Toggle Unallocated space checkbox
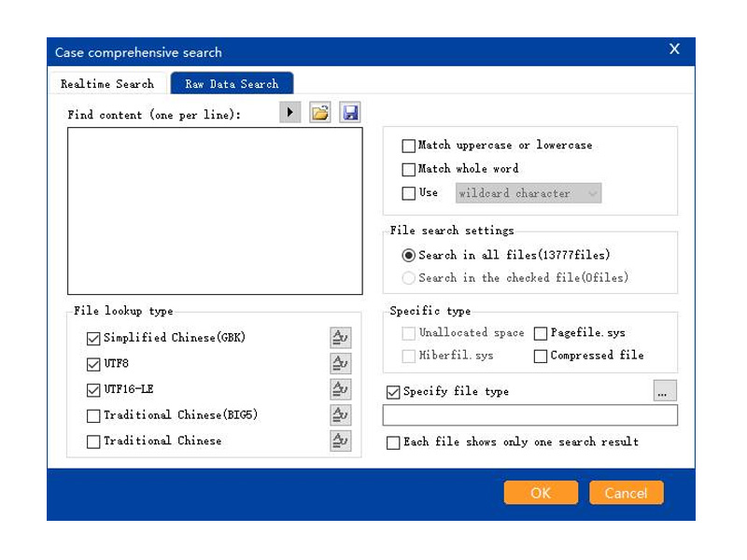Screen dimensions: 747x560 [408, 333]
